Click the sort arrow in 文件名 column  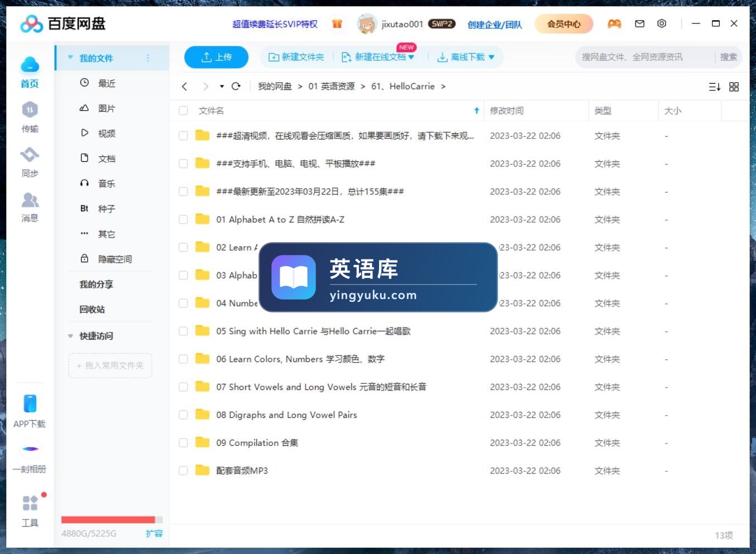[x=477, y=110]
